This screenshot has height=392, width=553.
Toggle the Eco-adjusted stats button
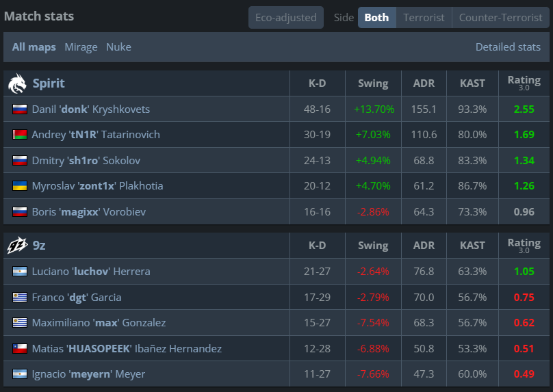286,17
